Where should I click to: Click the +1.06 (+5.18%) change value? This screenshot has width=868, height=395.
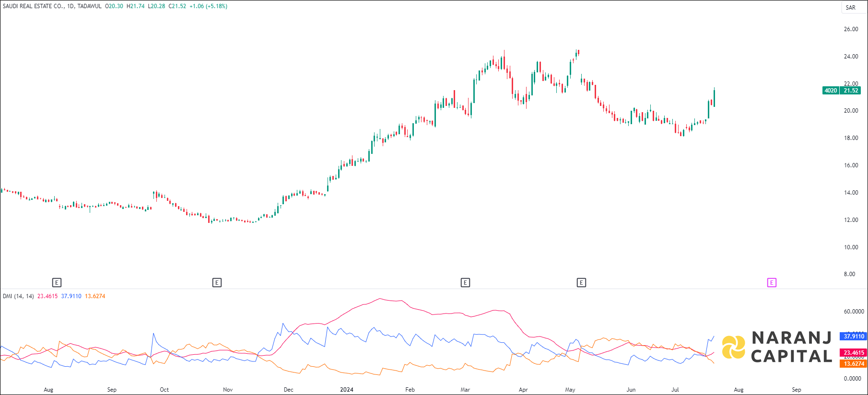(x=208, y=6)
